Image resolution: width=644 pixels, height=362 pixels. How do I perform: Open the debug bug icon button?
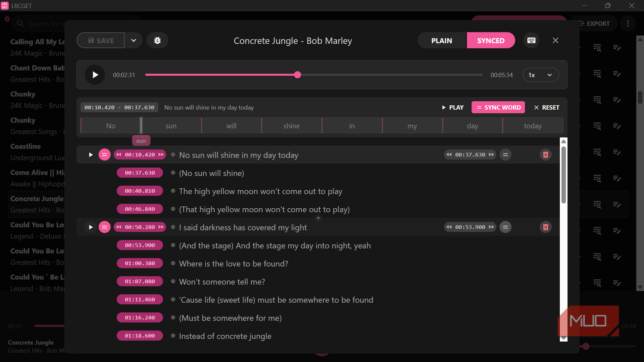pyautogui.click(x=157, y=41)
